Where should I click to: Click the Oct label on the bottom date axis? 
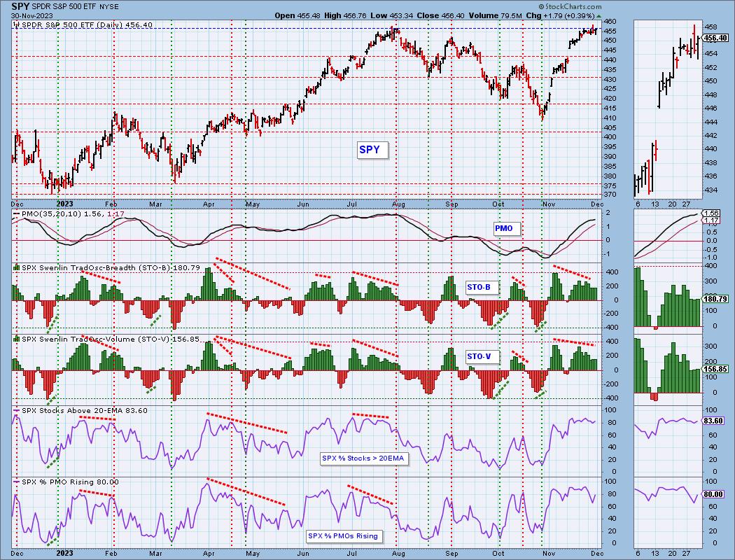(498, 554)
